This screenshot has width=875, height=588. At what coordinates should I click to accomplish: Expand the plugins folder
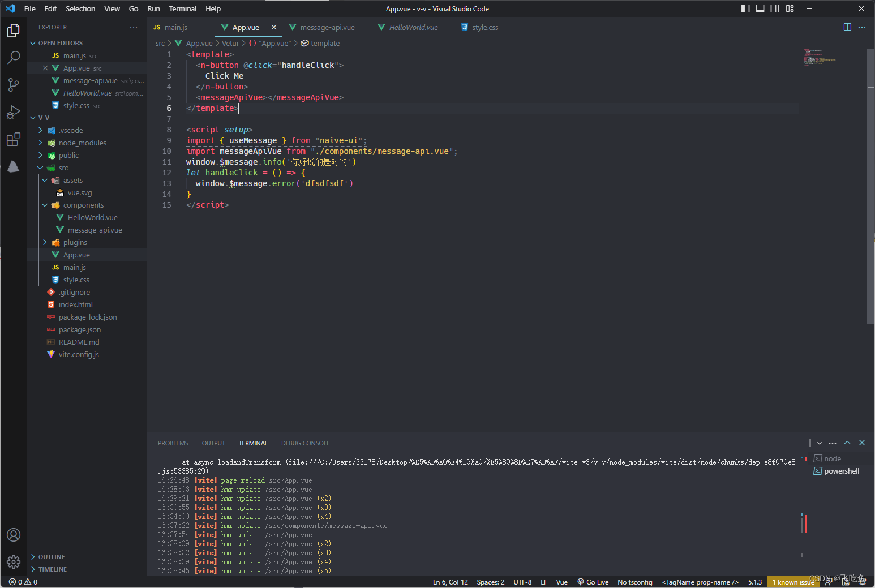[x=45, y=242]
